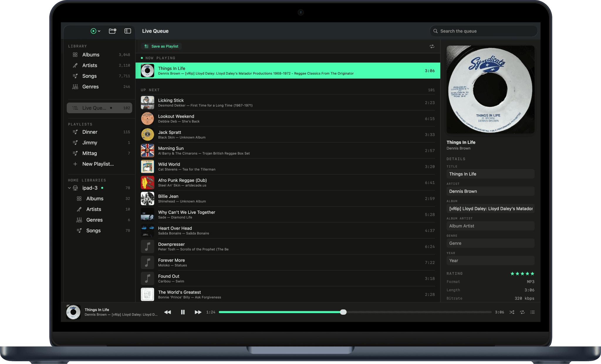601x364 pixels.
Task: Open Songs under ipad-3
Action: point(99,231)
